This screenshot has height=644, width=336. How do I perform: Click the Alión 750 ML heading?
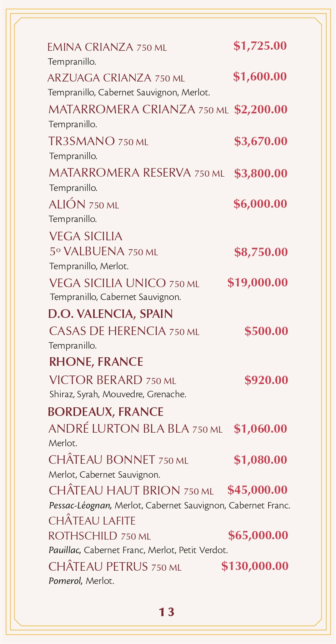click(x=84, y=205)
